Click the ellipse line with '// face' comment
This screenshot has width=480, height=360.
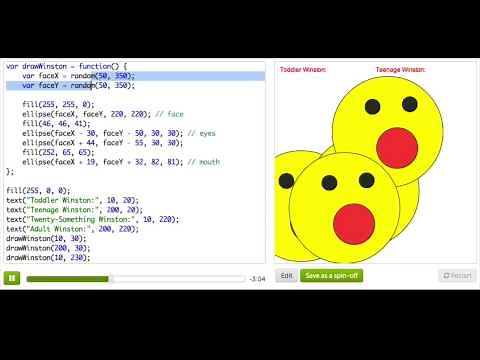click(103, 114)
